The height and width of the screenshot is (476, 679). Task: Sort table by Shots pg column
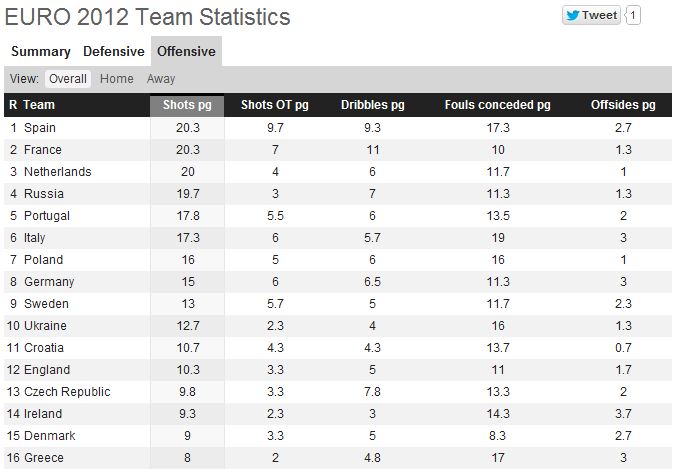point(187,105)
